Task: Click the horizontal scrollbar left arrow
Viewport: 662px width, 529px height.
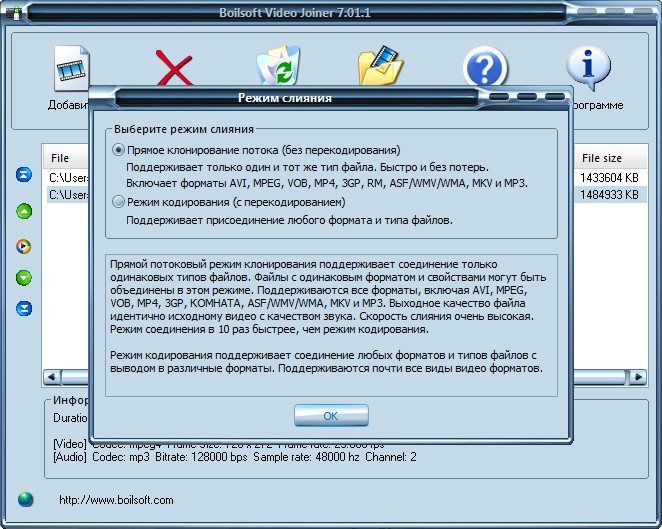Action: (x=52, y=377)
